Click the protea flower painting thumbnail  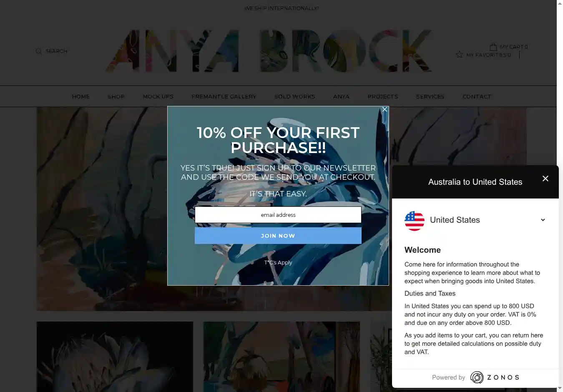(x=115, y=357)
